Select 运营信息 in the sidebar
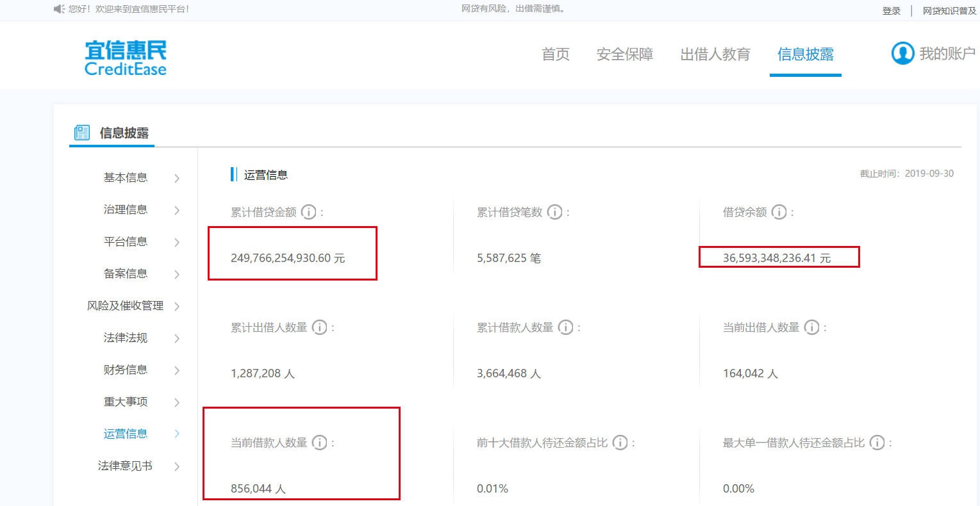The image size is (980, 506). tap(126, 434)
